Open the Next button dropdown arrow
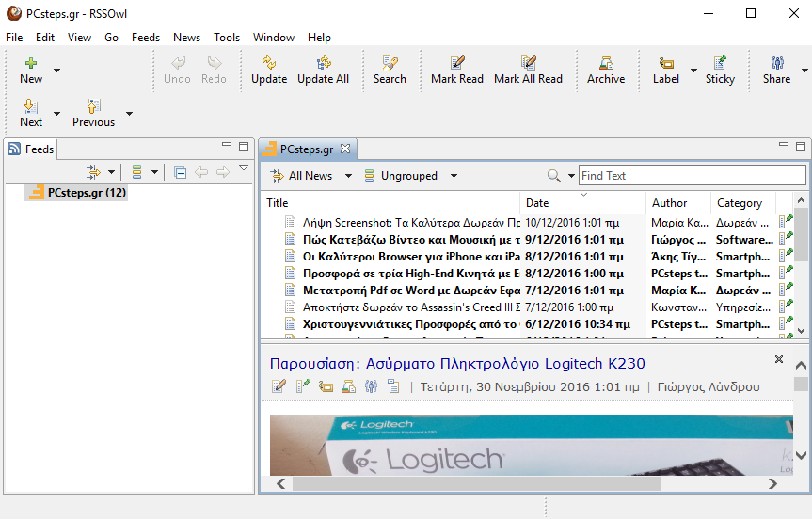This screenshot has width=812, height=519. click(x=57, y=114)
